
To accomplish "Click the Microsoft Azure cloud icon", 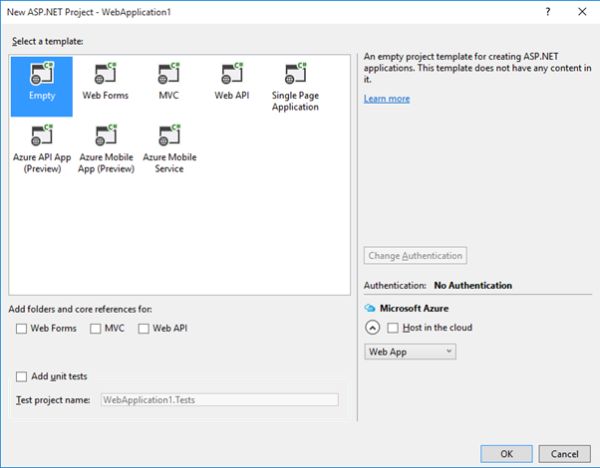I will pyautogui.click(x=370, y=308).
